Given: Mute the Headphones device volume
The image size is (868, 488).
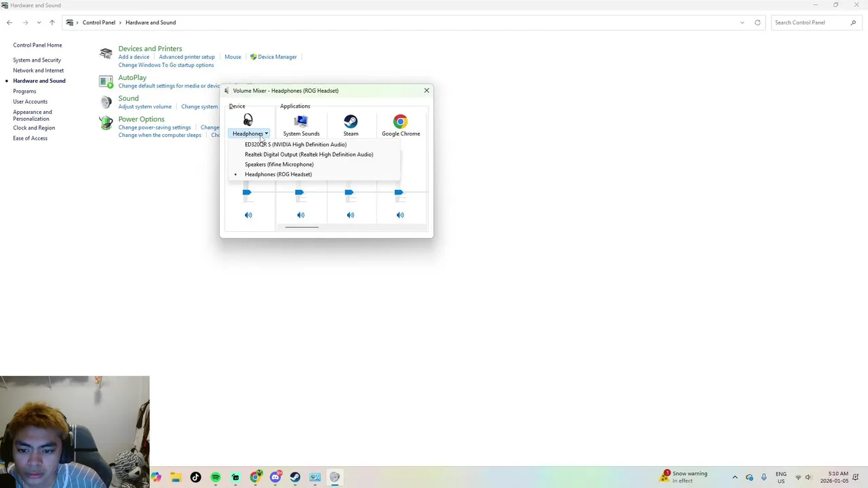Looking at the screenshot, I should [x=248, y=215].
